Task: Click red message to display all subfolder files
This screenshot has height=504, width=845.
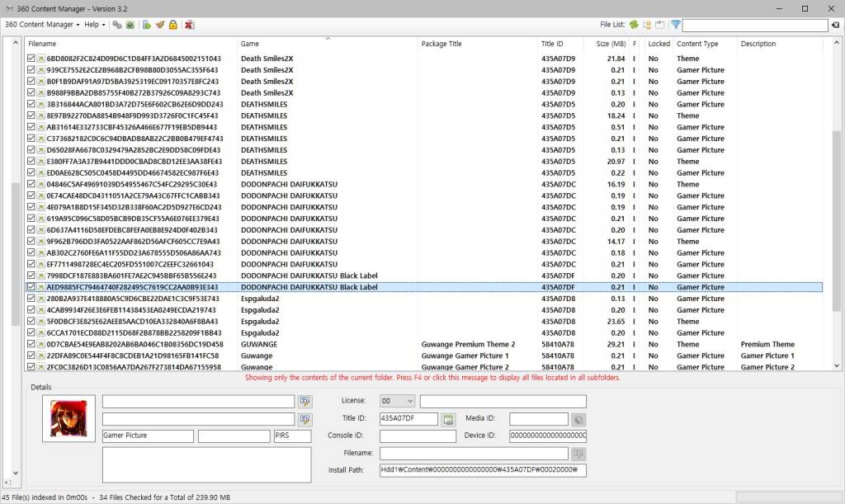Action: (x=432, y=378)
